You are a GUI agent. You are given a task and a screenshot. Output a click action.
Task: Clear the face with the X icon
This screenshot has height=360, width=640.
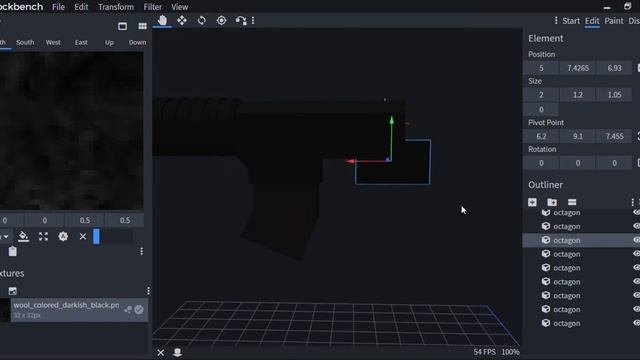pyautogui.click(x=83, y=236)
